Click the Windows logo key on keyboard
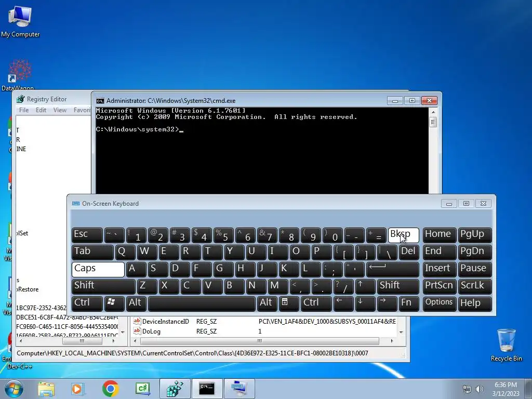532x399 pixels. (114, 303)
